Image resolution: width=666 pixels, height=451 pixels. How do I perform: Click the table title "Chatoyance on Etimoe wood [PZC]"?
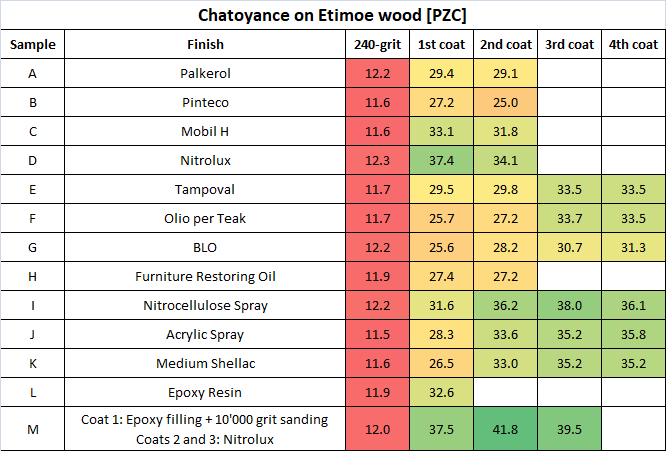332,15
